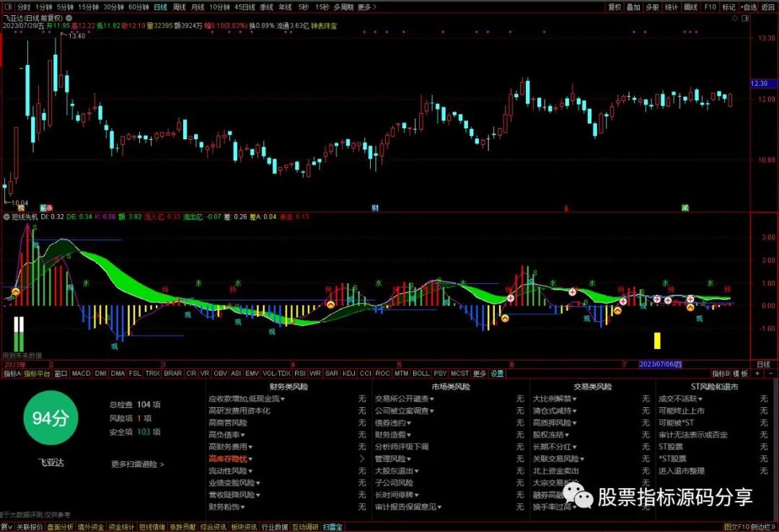This screenshot has width=779, height=532.
Task: Click the window layout icon before 分时
Action: coord(7,7)
